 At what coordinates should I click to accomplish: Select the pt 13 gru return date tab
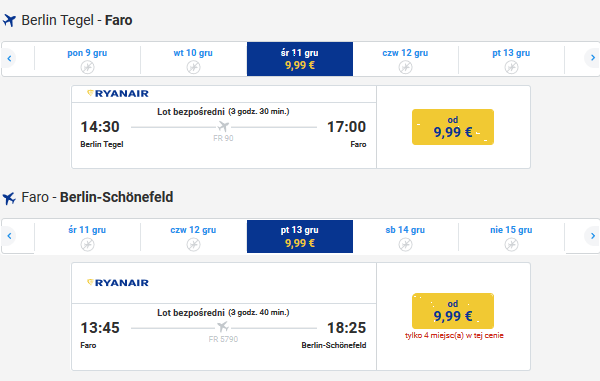click(x=300, y=236)
